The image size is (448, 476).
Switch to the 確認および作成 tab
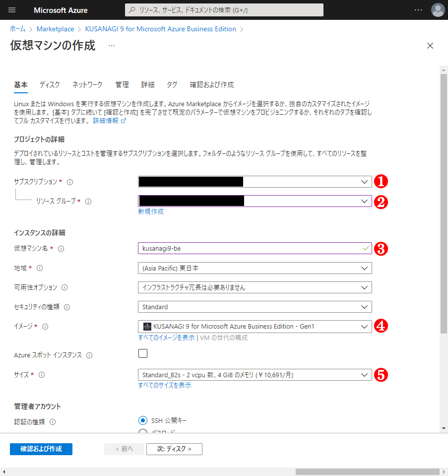pos(212,85)
